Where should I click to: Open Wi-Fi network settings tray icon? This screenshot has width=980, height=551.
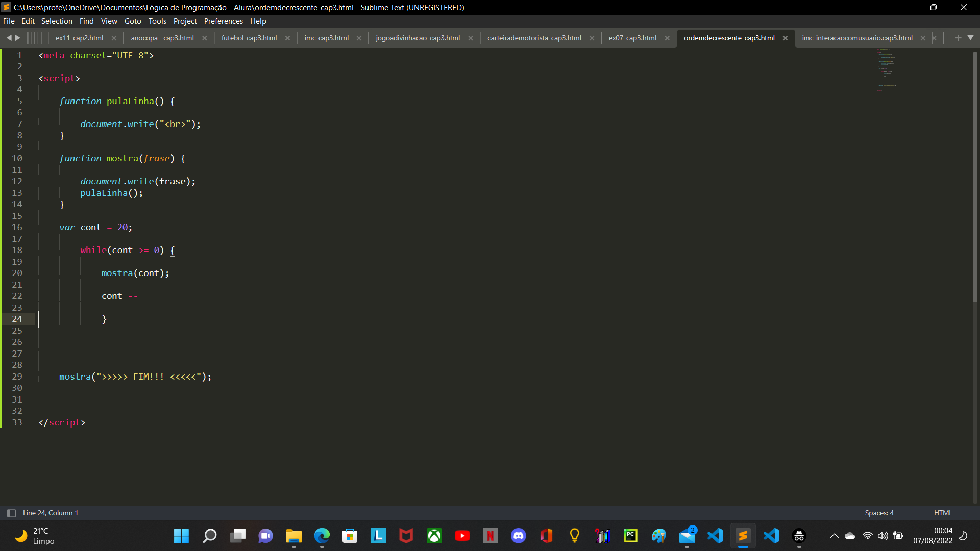[x=867, y=536]
